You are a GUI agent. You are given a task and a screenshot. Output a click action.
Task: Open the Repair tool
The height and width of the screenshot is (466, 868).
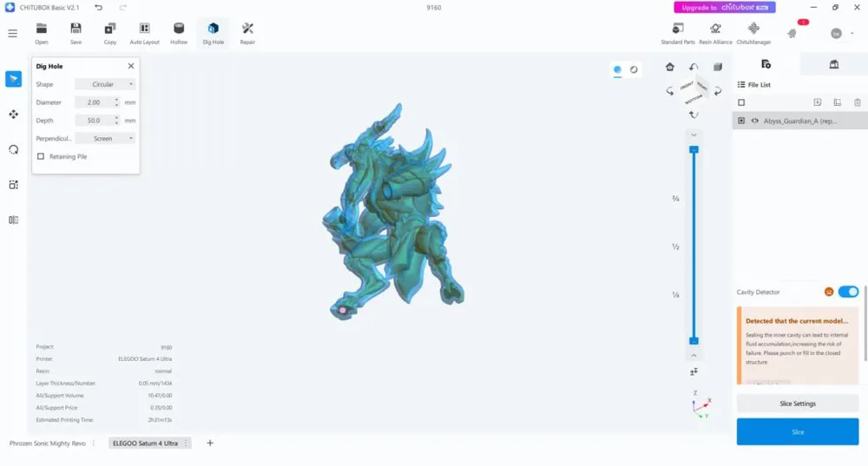click(x=247, y=30)
